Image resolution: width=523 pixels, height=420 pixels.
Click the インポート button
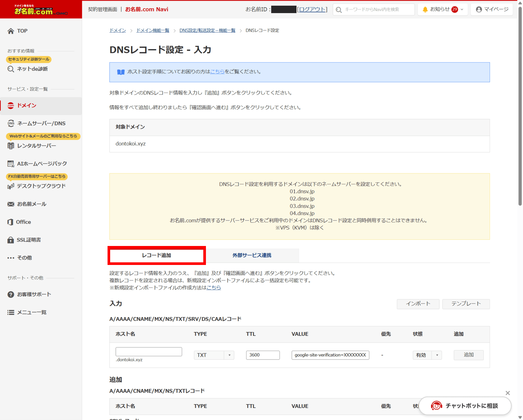click(x=418, y=304)
